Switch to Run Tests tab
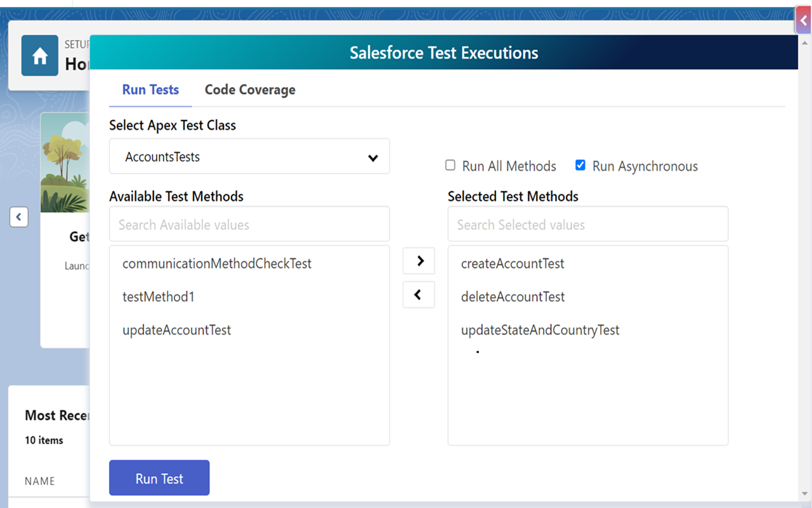The image size is (812, 508). click(150, 90)
